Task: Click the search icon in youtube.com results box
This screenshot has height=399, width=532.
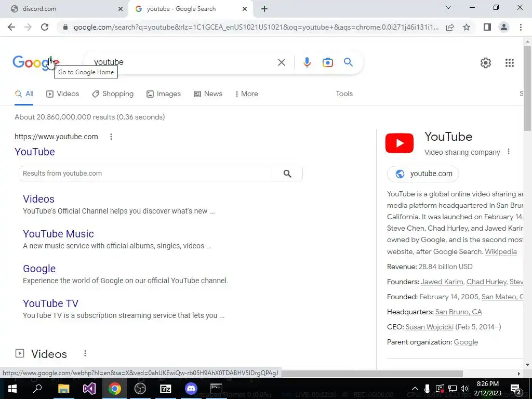Action: (x=287, y=174)
